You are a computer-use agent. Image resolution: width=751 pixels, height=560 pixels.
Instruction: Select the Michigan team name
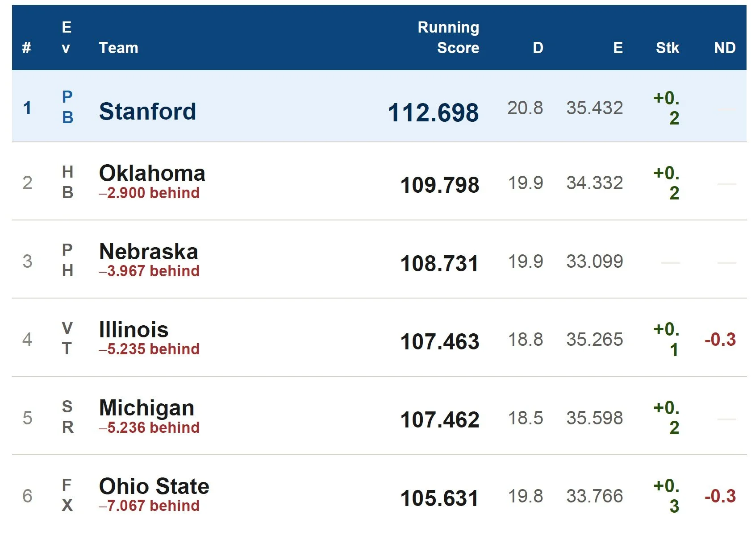pyautogui.click(x=146, y=408)
